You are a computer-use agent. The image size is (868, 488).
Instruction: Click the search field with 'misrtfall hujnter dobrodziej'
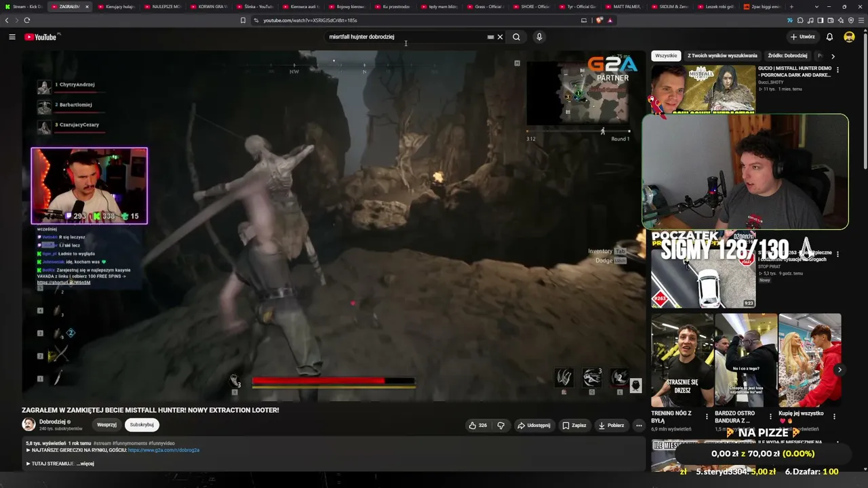pyautogui.click(x=406, y=37)
